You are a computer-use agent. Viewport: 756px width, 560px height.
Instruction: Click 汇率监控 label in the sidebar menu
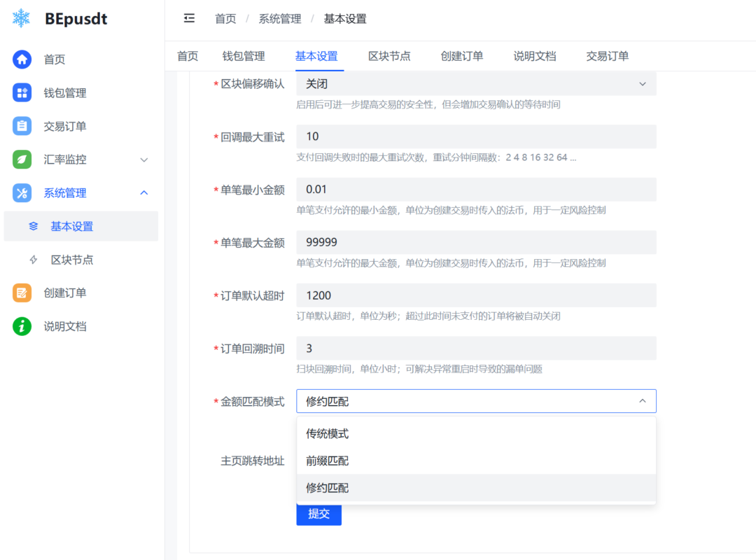coord(65,160)
